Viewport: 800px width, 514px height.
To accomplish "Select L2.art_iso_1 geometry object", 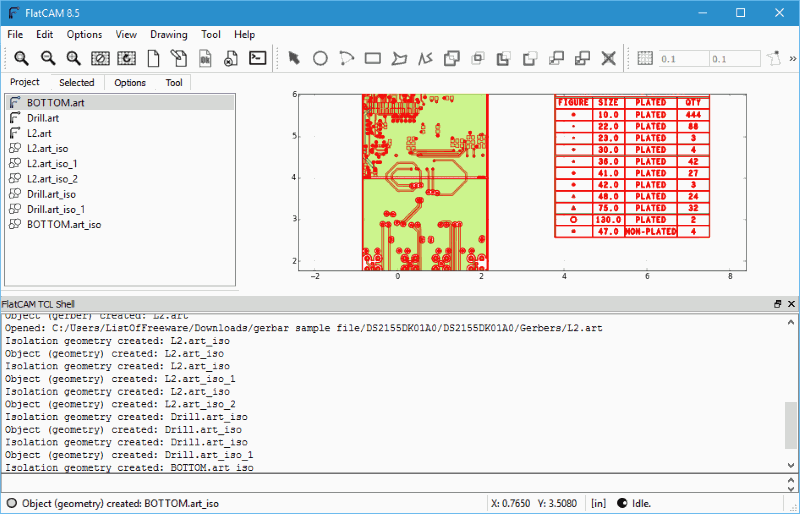I will (x=120, y=164).
